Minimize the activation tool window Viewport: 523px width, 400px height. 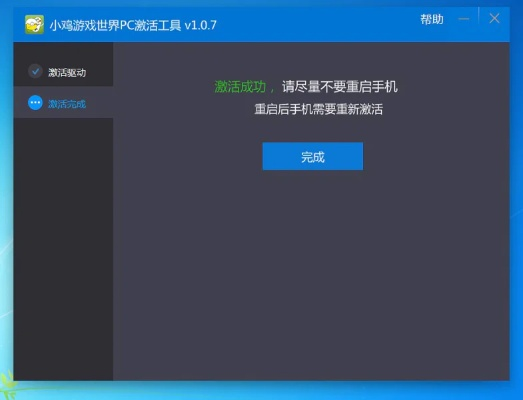click(464, 19)
